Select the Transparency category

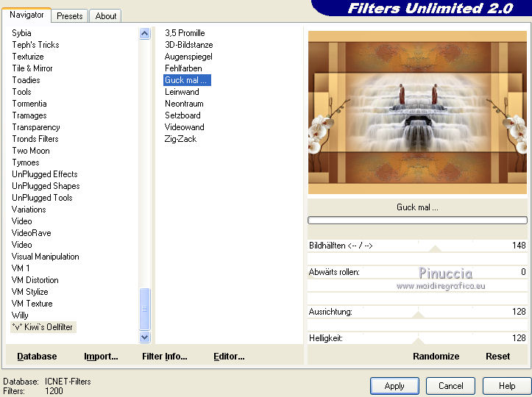(x=36, y=127)
